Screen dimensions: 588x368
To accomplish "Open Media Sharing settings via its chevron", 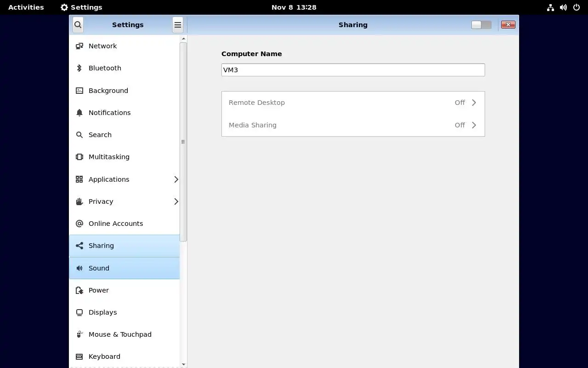I will [x=474, y=125].
